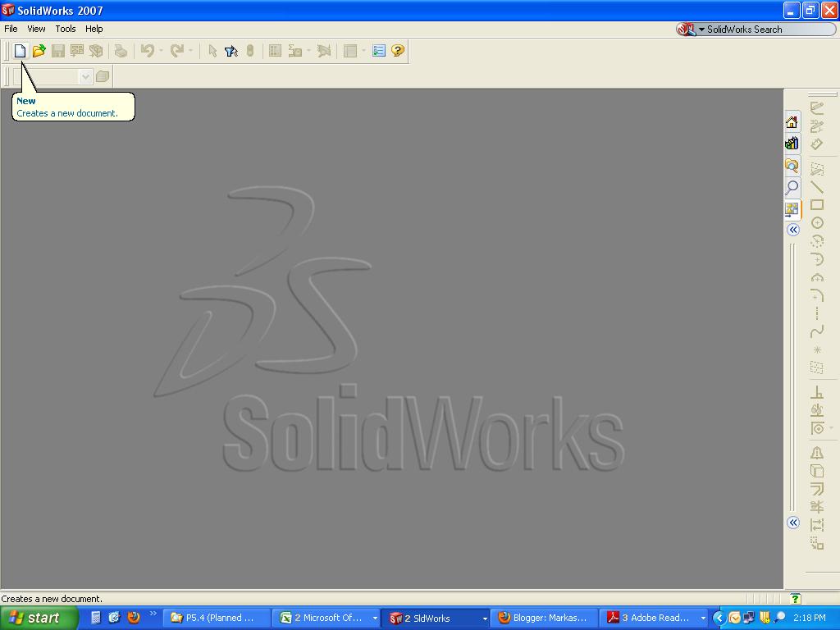Open SolidWorks Resources home icon in task pane
Screen dimensions: 840x630
[x=792, y=121]
